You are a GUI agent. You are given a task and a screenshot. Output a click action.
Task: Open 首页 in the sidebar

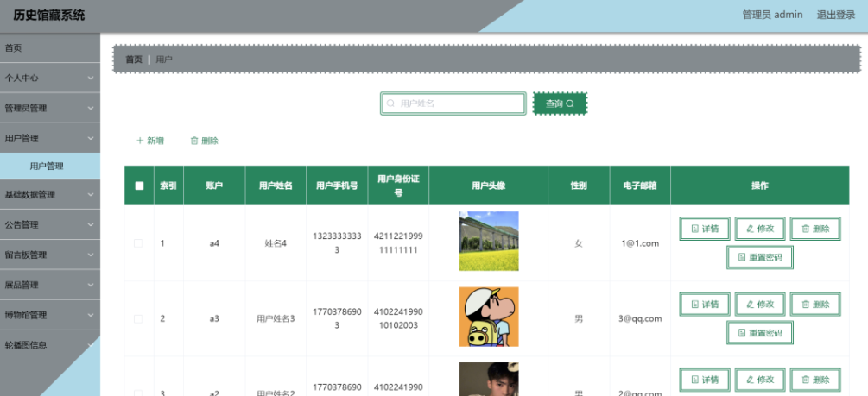pyautogui.click(x=50, y=48)
